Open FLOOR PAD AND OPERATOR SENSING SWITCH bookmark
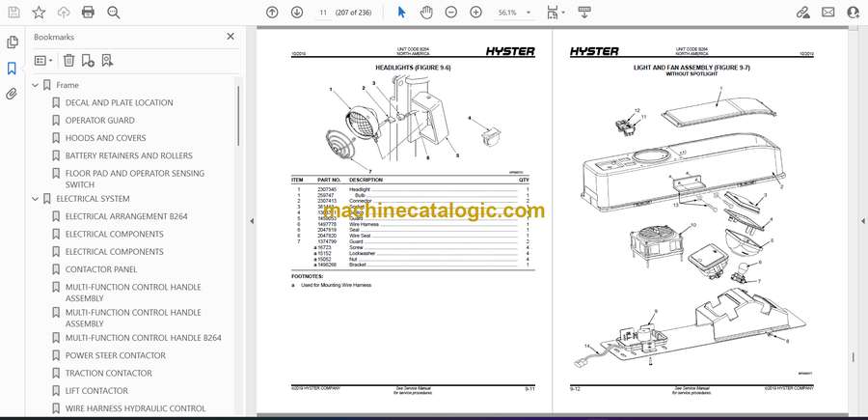The height and width of the screenshot is (420, 868). click(134, 179)
